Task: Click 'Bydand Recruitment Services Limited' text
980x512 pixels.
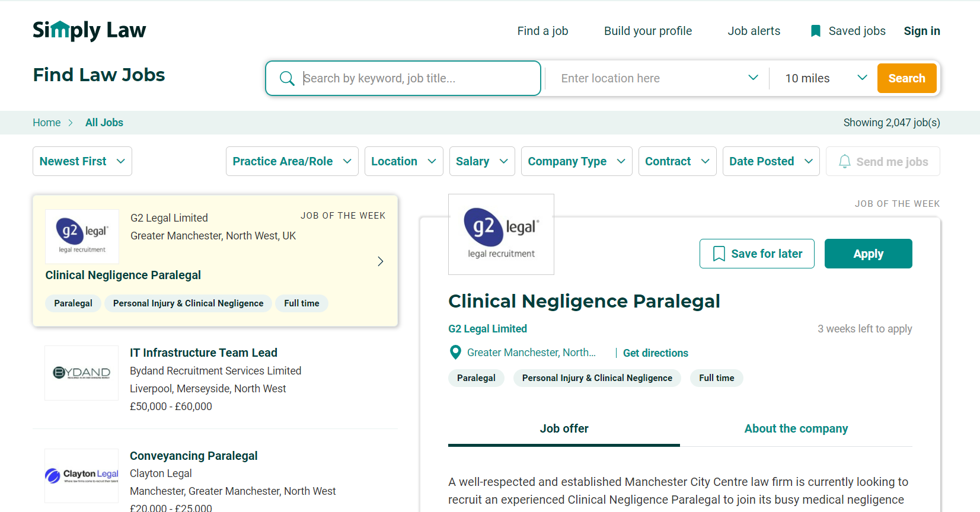Action: (x=215, y=371)
